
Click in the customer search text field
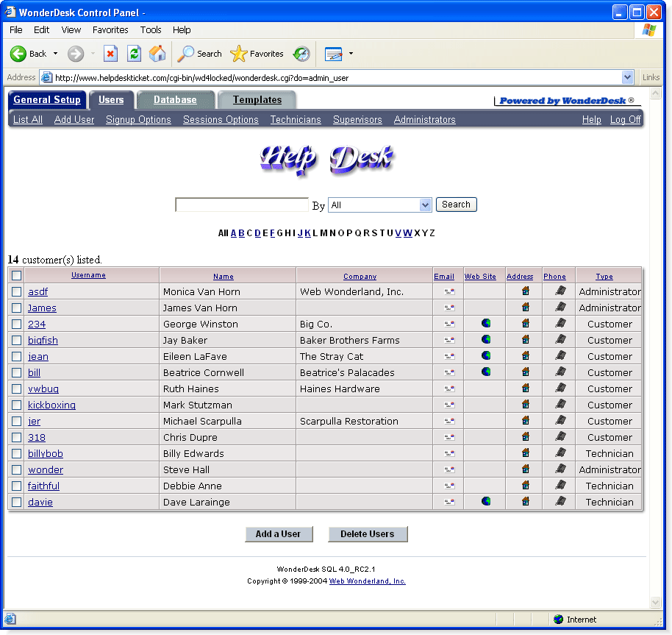tap(242, 205)
